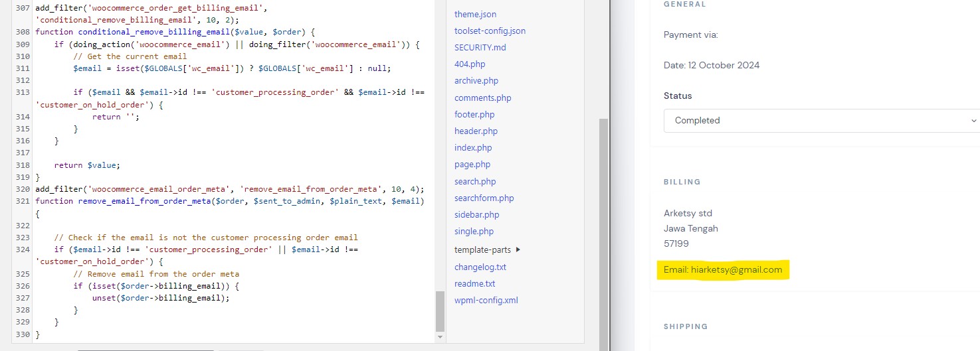
Task: Open the 404.php theme file
Action: click(x=470, y=64)
